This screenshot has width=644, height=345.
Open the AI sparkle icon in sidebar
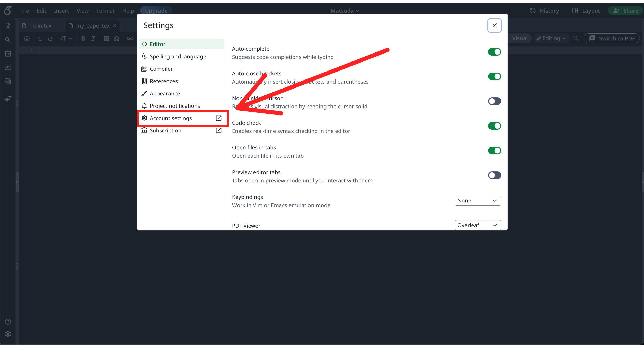8,99
